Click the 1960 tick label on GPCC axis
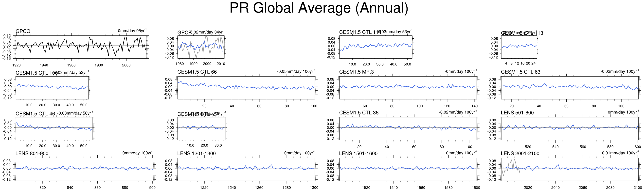Screen dimensions: 644x191 click(x=71, y=65)
